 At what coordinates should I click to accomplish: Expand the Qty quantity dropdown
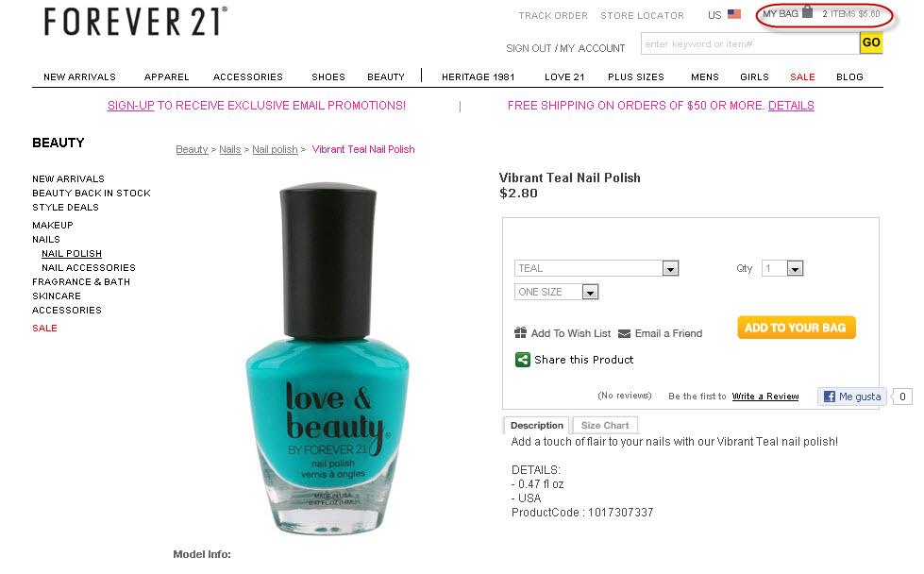point(782,268)
